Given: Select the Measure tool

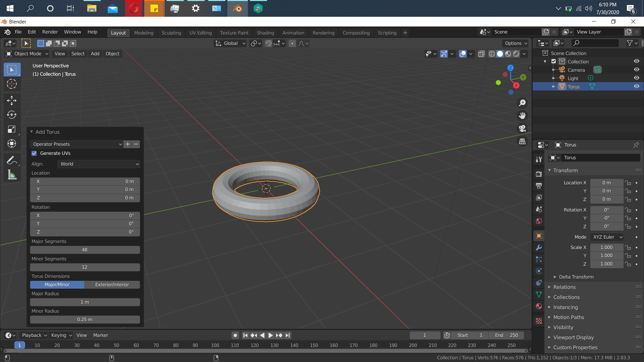Looking at the screenshot, I should tap(12, 175).
